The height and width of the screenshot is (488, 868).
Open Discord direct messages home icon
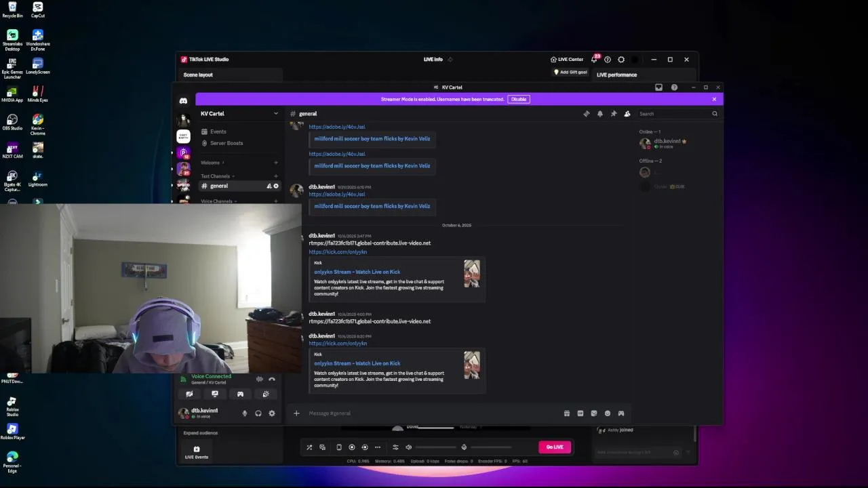183,101
